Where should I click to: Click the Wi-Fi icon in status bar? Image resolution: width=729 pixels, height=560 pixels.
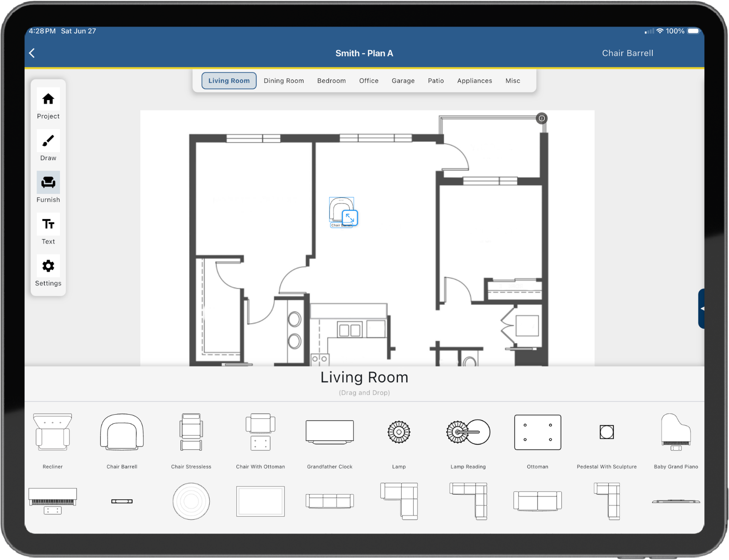pos(660,31)
